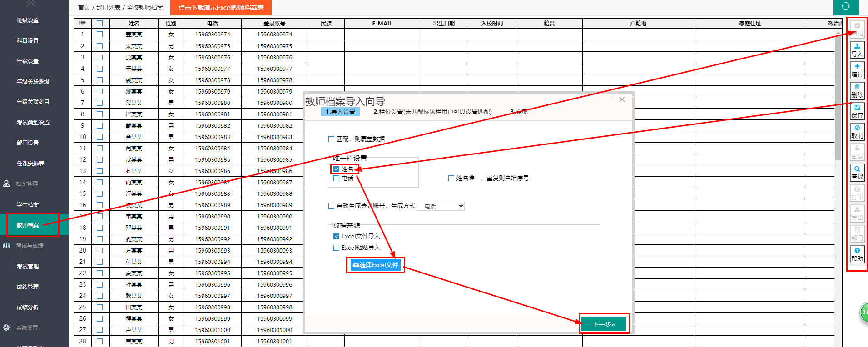Tick the 匹配，则覆盖数据 checkbox

331,139
